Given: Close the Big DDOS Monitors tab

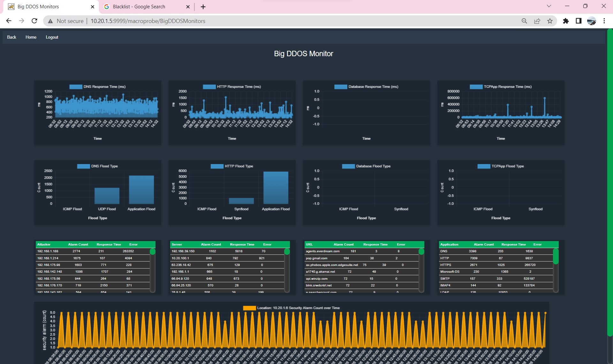Looking at the screenshot, I should point(93,7).
